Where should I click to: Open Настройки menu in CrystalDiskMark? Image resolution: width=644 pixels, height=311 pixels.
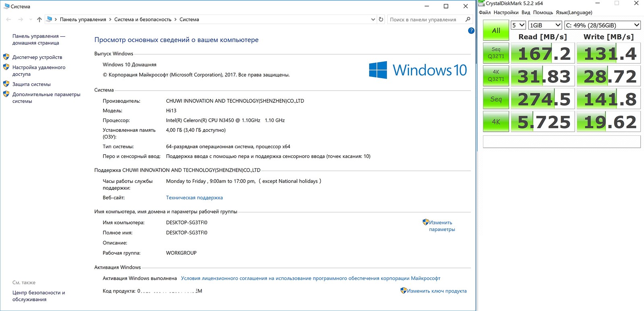point(506,12)
